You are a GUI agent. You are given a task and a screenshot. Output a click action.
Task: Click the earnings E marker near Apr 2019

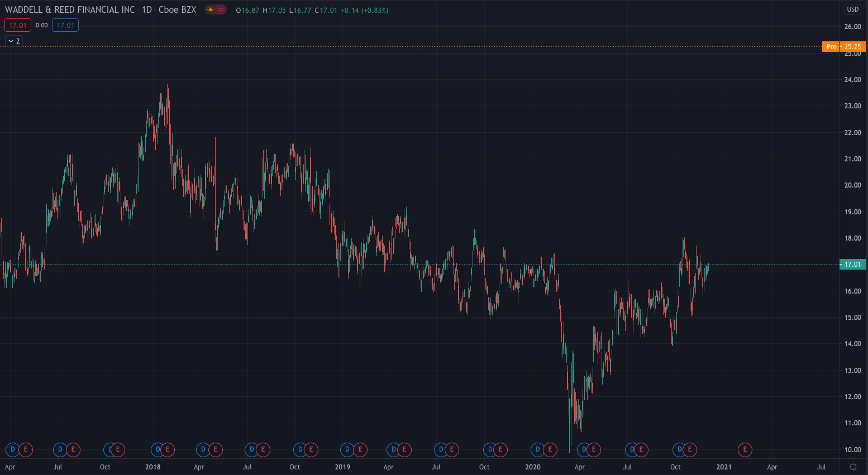[404, 449]
